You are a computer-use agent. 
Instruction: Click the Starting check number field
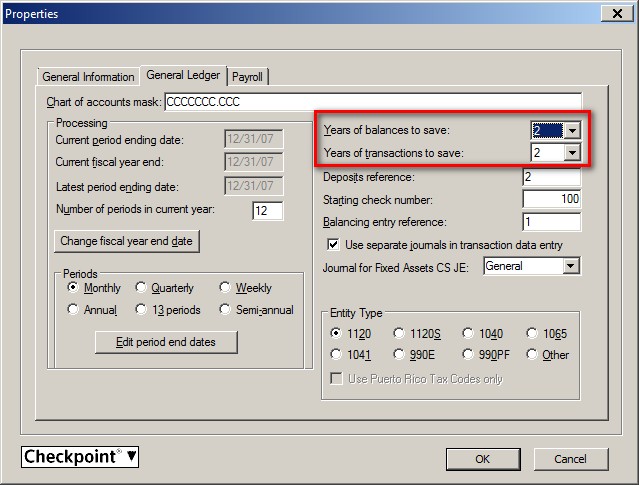552,200
